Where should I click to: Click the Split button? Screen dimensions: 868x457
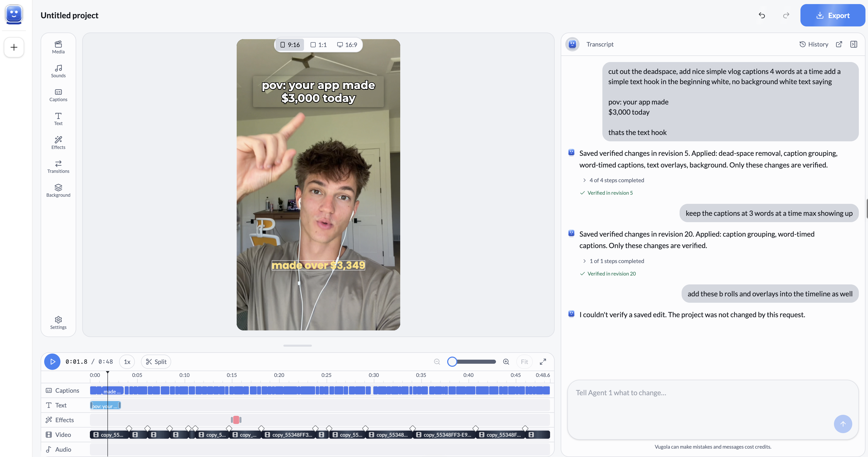[x=156, y=361]
